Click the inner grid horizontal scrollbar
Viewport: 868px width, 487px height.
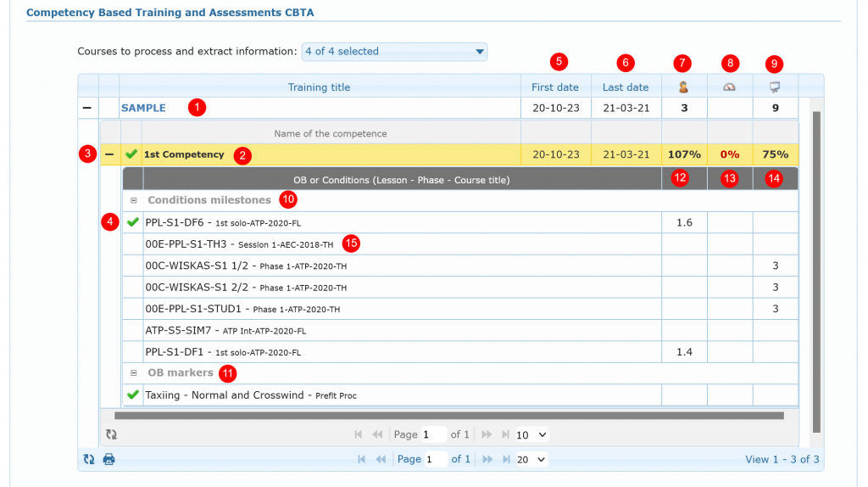(x=448, y=416)
